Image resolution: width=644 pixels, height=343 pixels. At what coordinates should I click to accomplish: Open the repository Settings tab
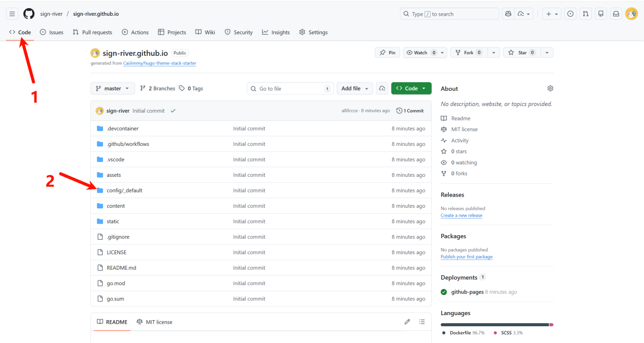(x=313, y=33)
